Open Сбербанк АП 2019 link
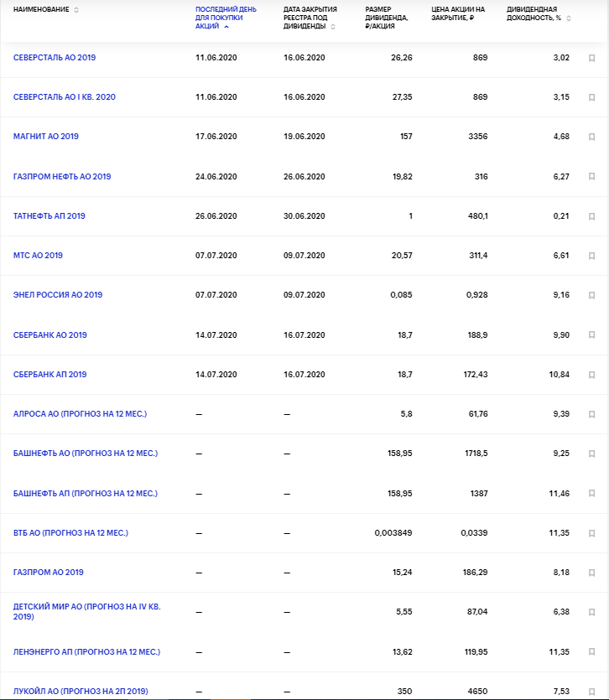 [x=50, y=374]
